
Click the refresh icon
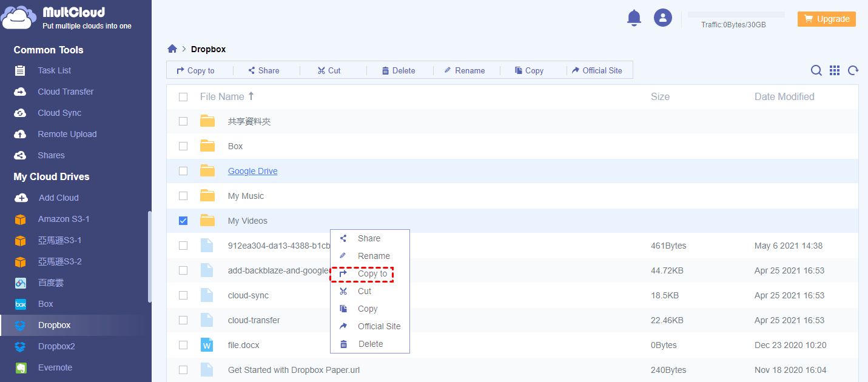point(853,70)
